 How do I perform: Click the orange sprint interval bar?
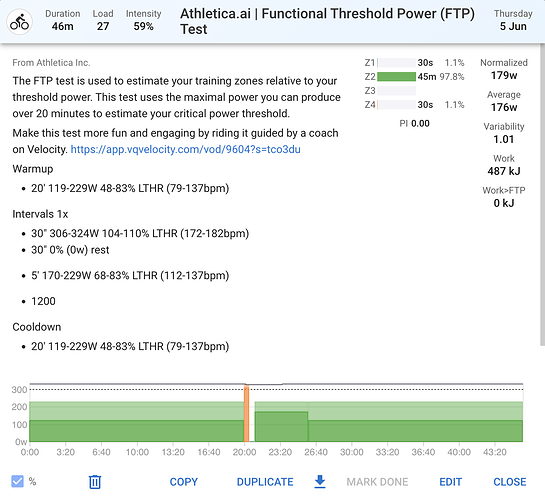coord(246,413)
